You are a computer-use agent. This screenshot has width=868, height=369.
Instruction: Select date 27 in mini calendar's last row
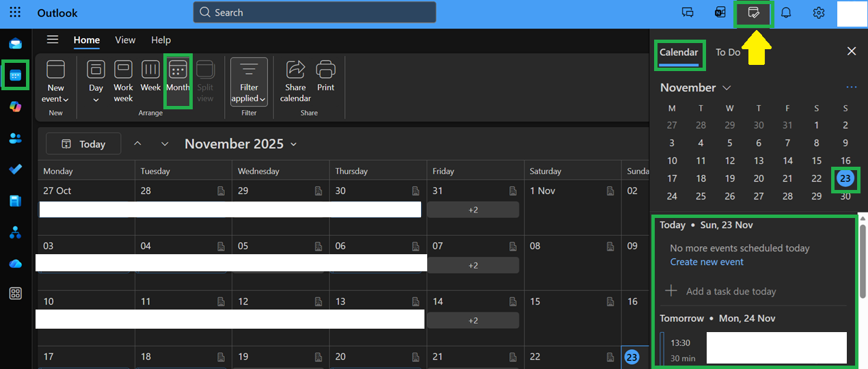(x=759, y=196)
